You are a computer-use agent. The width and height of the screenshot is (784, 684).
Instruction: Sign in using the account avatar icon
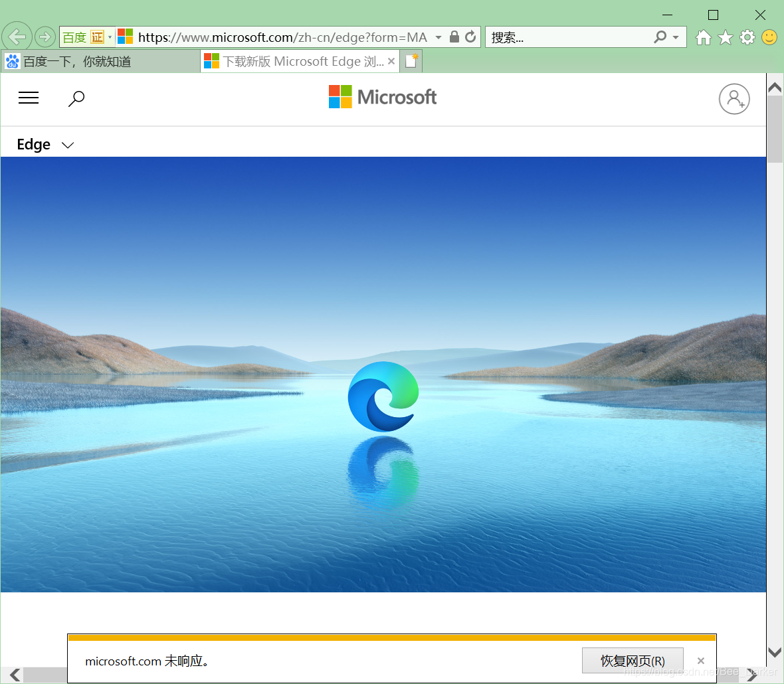pos(734,99)
